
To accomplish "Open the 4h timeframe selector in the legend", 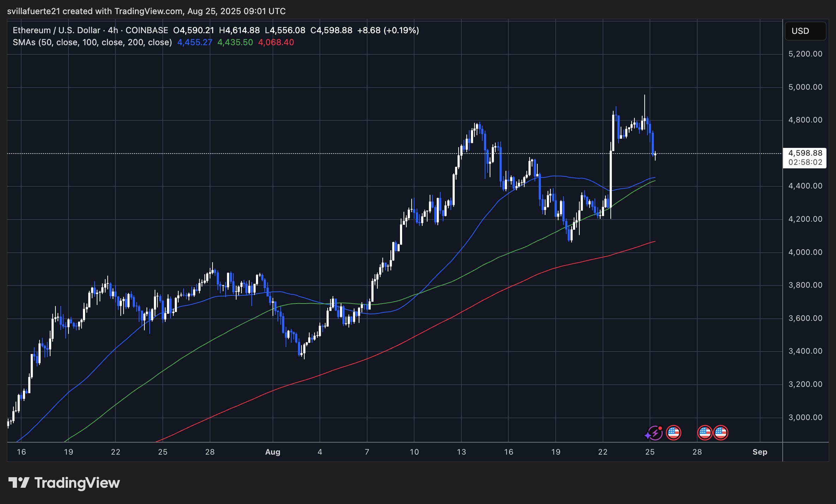I will point(113,30).
